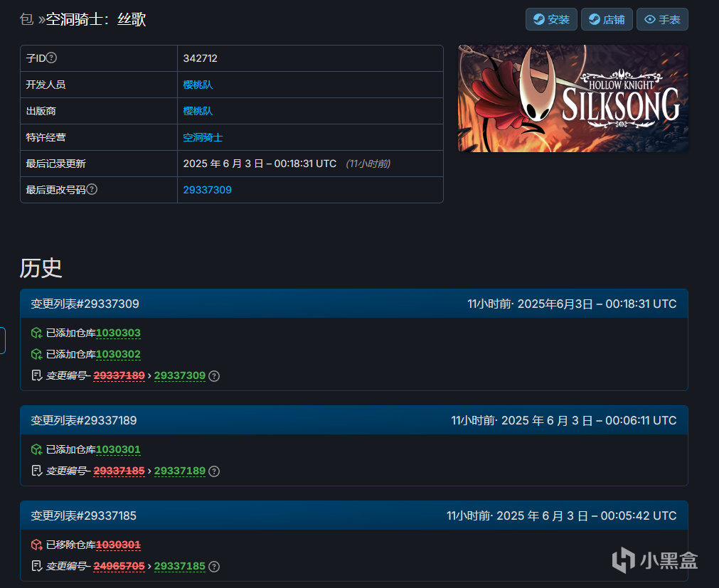719x588 pixels.
Task: Open changelist header 变更列表#29337185
Action: 83,515
